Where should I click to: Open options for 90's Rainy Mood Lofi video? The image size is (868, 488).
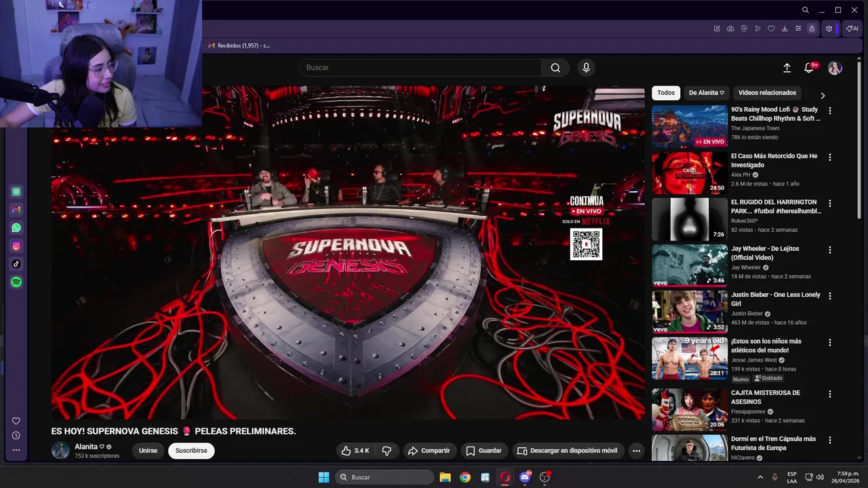[x=830, y=110]
